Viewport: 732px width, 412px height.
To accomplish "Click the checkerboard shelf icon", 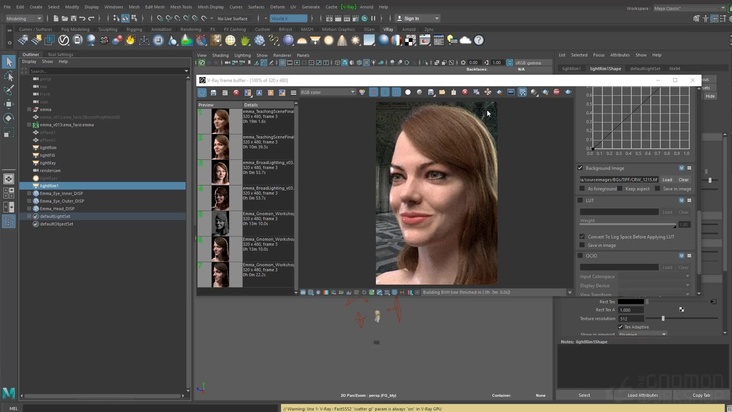I will click(x=410, y=41).
